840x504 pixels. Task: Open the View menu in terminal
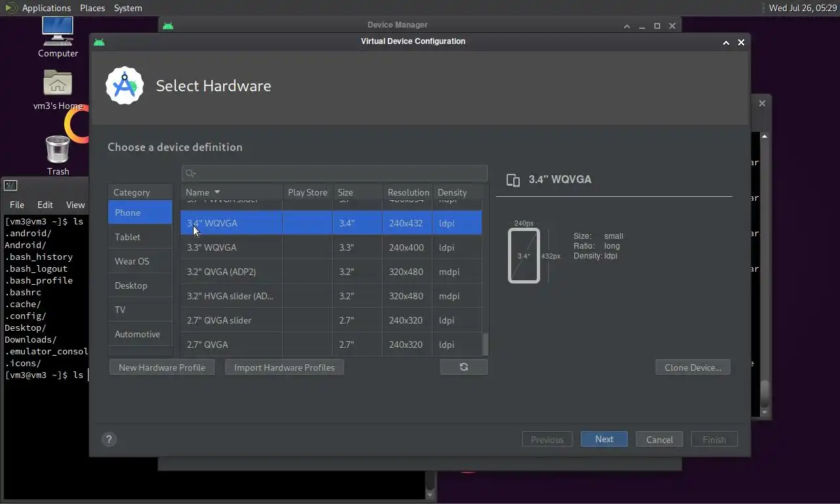[75, 205]
